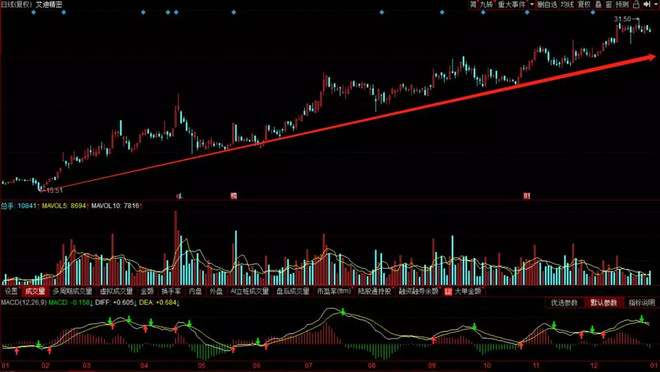The width and height of the screenshot is (660, 372).
Task: Click the 总手: 10841 volume readout
Action: click(19, 206)
